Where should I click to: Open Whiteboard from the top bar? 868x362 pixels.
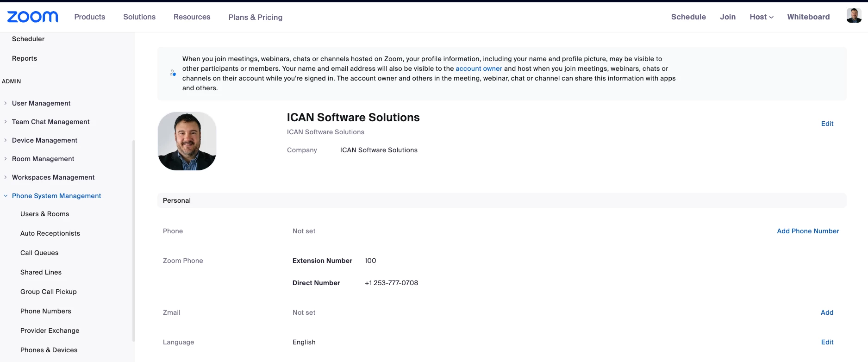coord(808,17)
